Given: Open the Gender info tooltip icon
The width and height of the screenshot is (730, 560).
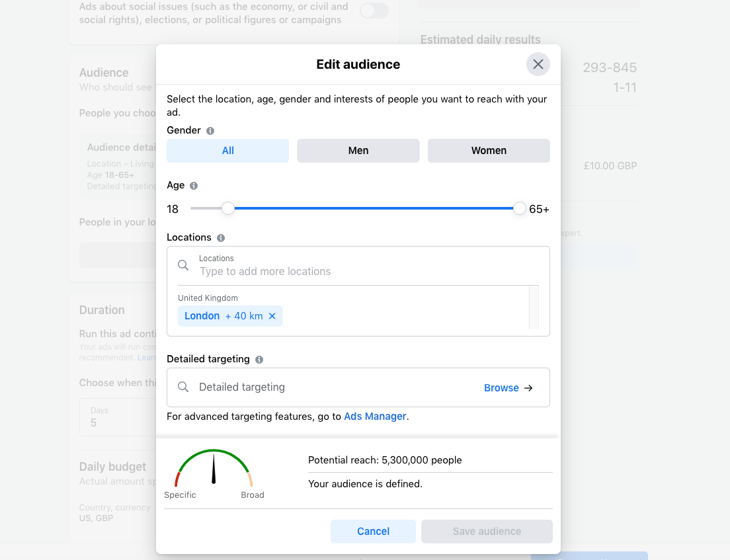Looking at the screenshot, I should (x=210, y=131).
